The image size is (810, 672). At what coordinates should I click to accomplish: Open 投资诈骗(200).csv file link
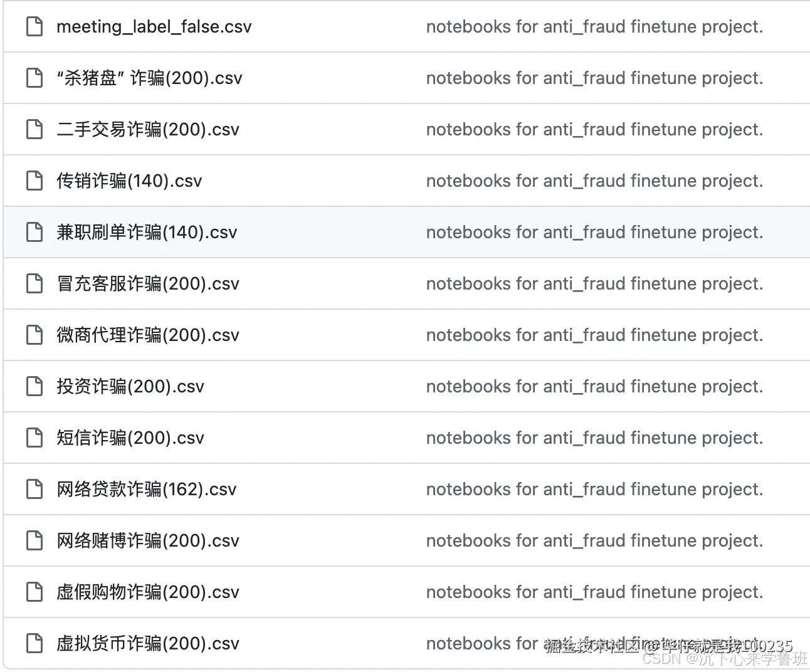(x=130, y=386)
